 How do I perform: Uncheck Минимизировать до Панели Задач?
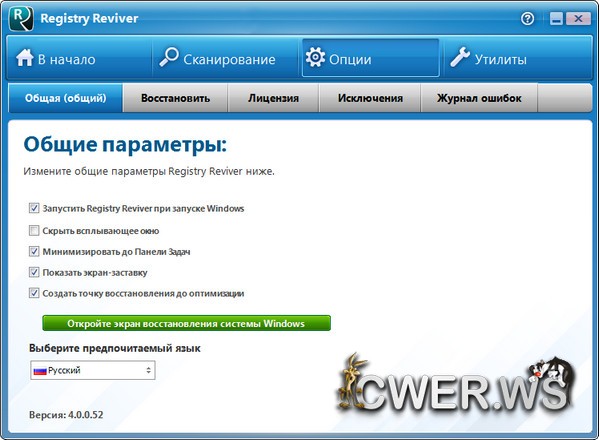click(34, 251)
